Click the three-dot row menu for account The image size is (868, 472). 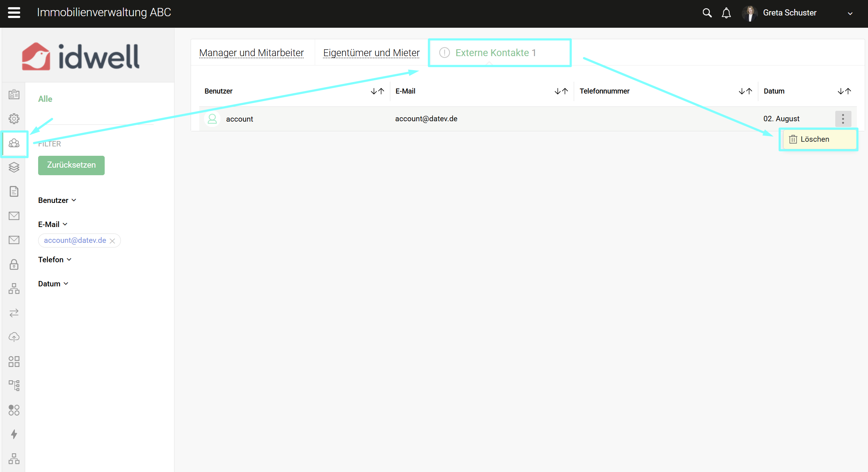coord(843,119)
